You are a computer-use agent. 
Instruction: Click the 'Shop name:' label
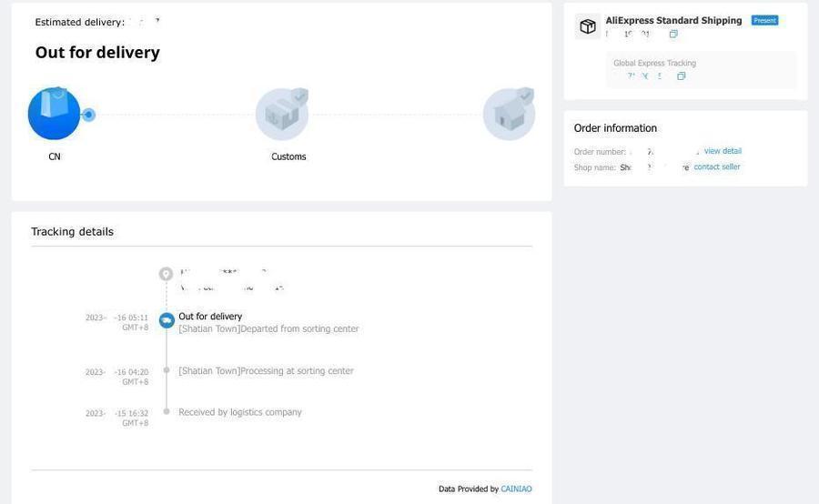click(595, 167)
